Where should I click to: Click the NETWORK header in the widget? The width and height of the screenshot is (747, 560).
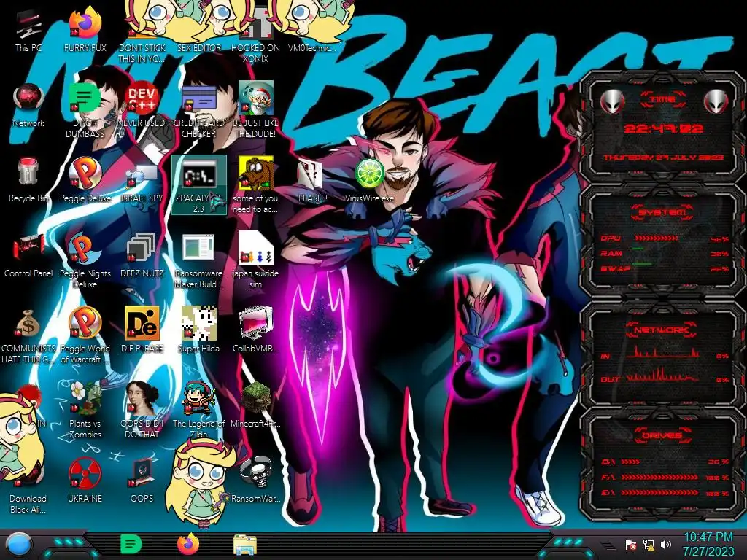click(x=662, y=329)
